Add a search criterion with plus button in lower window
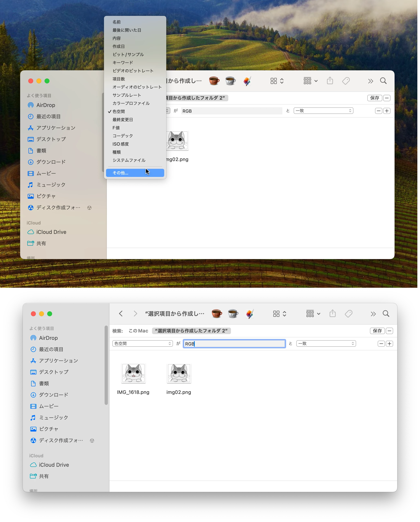This screenshot has height=522, width=420. (x=389, y=344)
